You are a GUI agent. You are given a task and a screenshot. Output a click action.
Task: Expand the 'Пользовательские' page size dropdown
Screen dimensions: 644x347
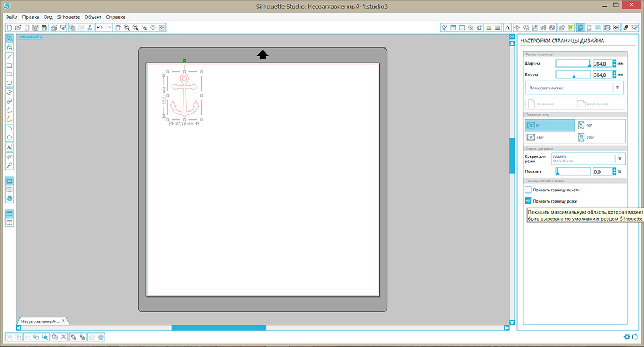[x=617, y=88]
